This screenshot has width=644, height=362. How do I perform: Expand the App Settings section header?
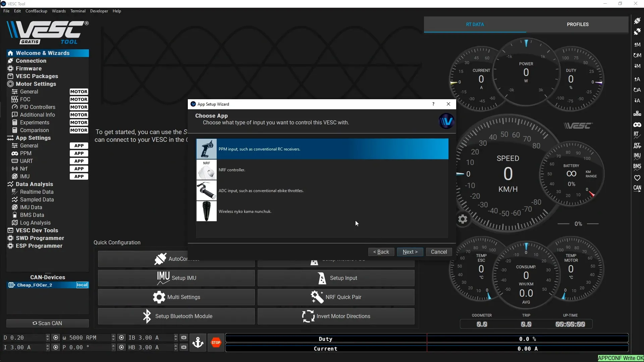click(x=33, y=138)
